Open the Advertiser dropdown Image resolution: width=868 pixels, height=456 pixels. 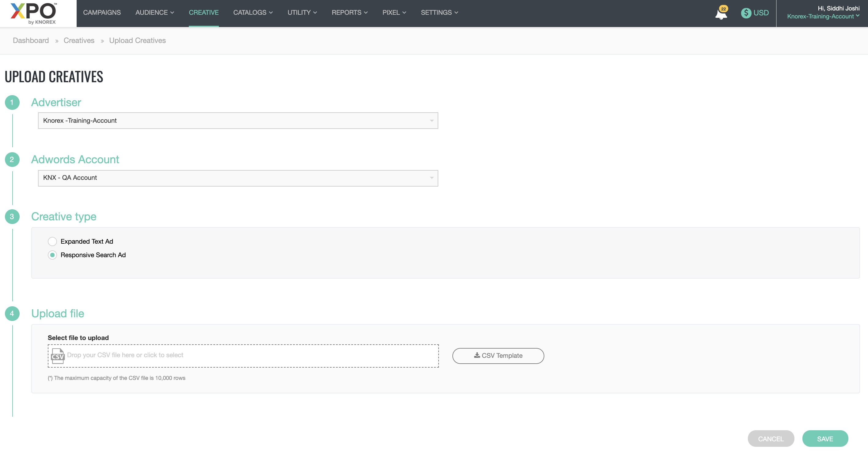point(238,121)
